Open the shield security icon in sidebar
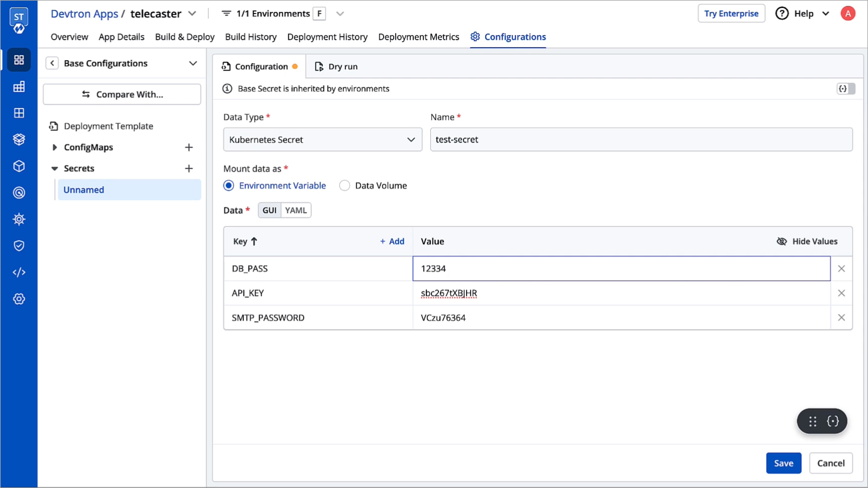This screenshot has height=488, width=868. point(19,246)
